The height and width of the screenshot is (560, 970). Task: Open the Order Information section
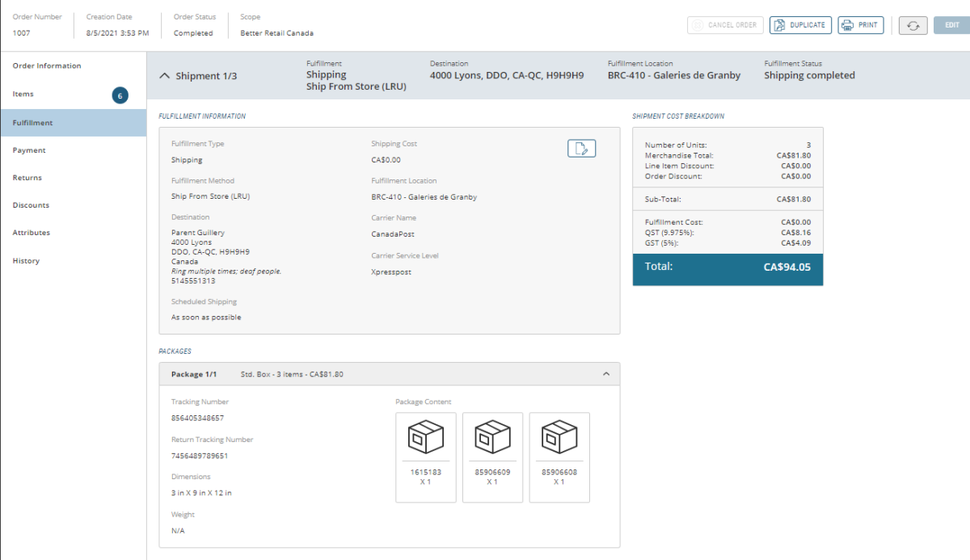(x=47, y=66)
